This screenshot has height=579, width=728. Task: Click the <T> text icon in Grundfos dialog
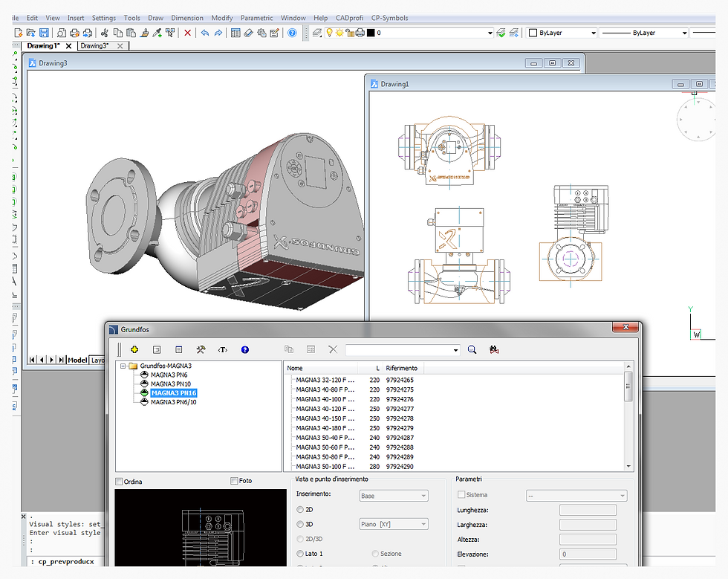[x=223, y=349]
